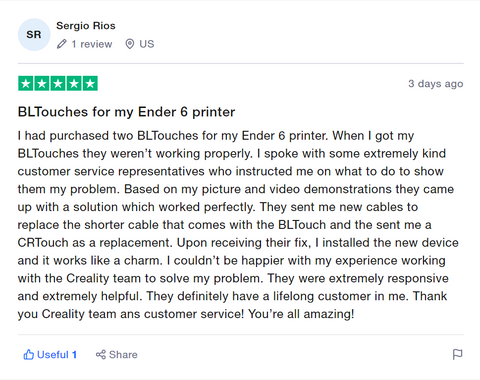Open the "1 review" link
The image size is (480, 380).
click(x=92, y=44)
